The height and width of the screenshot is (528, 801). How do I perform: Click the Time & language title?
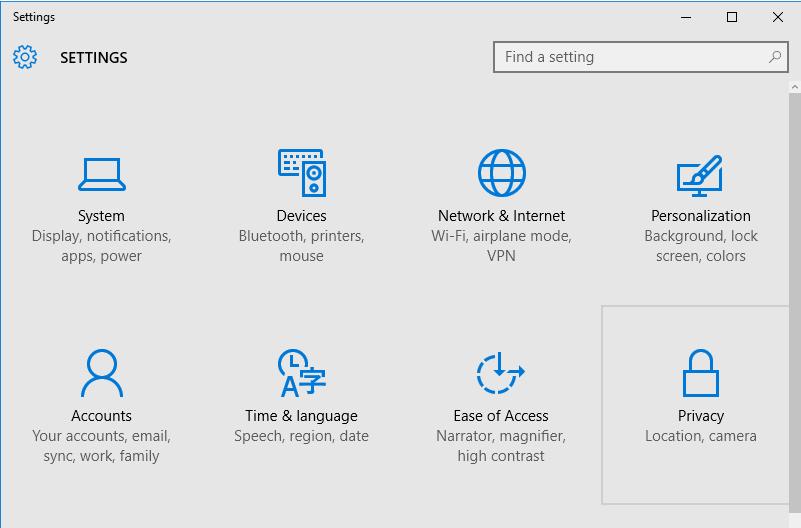pos(301,416)
